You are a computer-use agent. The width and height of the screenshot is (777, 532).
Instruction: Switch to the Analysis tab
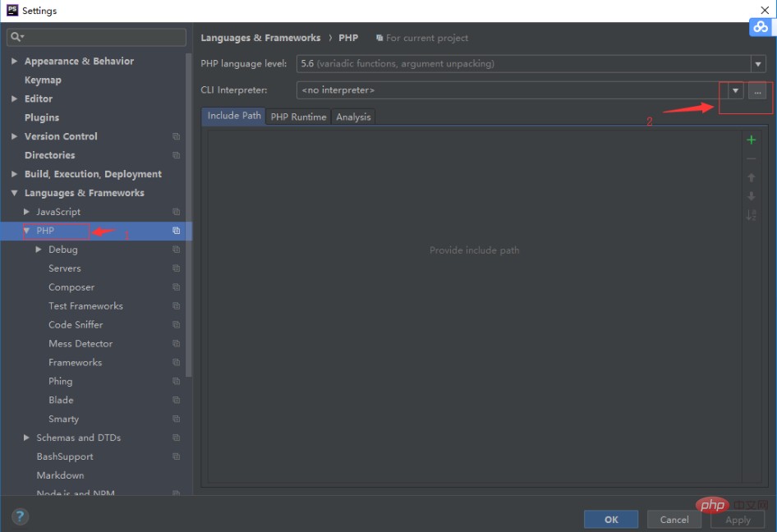click(353, 117)
